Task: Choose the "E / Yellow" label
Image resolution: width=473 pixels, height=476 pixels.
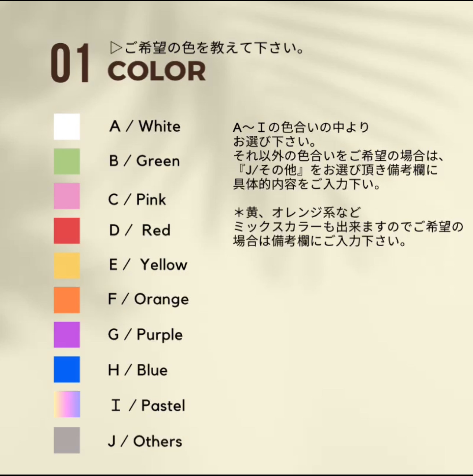Action: (x=148, y=265)
